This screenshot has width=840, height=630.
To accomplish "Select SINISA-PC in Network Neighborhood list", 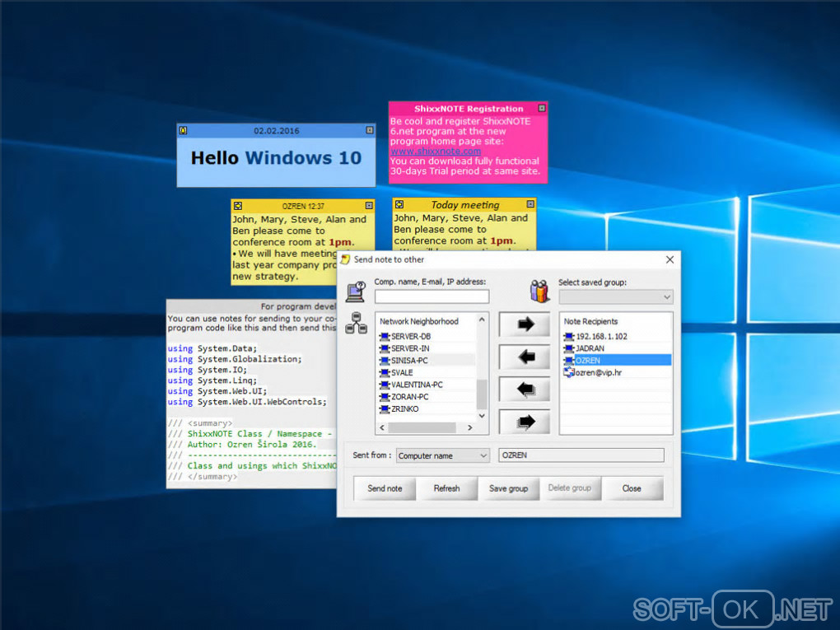I will coord(409,361).
